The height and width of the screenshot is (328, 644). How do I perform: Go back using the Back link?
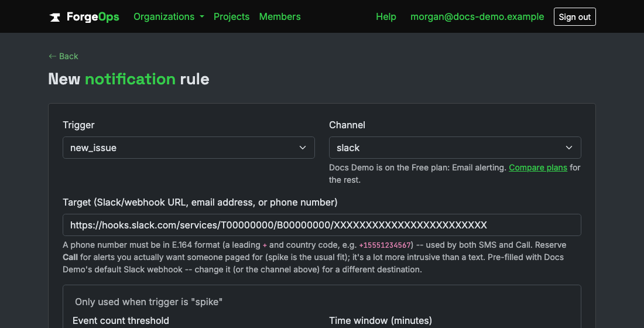(x=63, y=56)
